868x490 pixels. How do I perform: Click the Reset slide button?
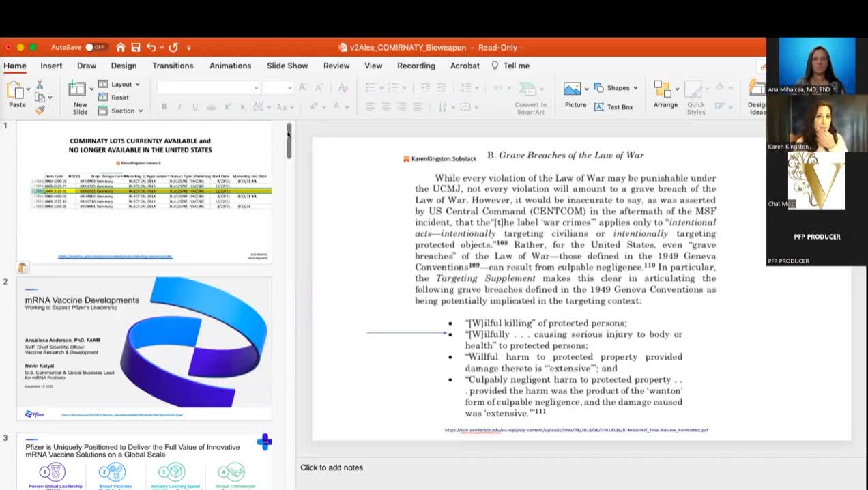click(114, 98)
